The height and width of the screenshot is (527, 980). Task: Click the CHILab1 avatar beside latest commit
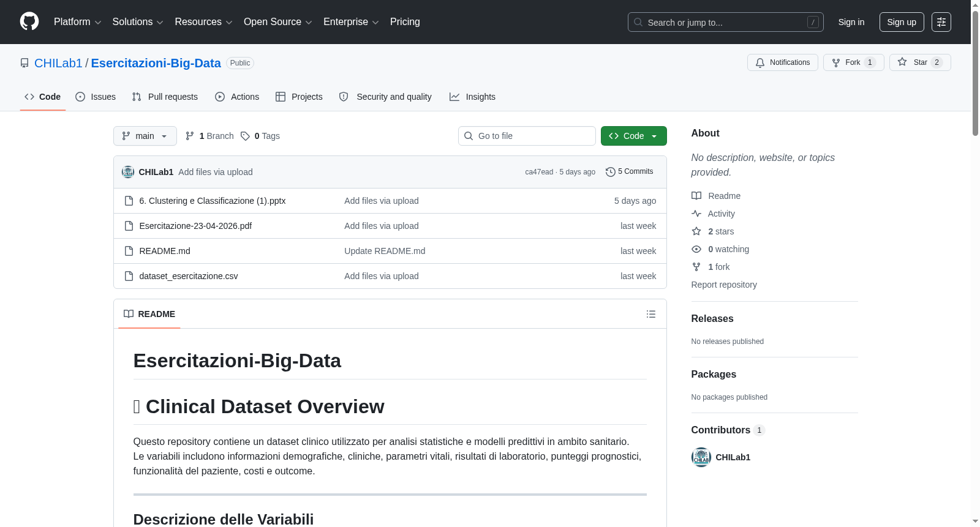(128, 172)
